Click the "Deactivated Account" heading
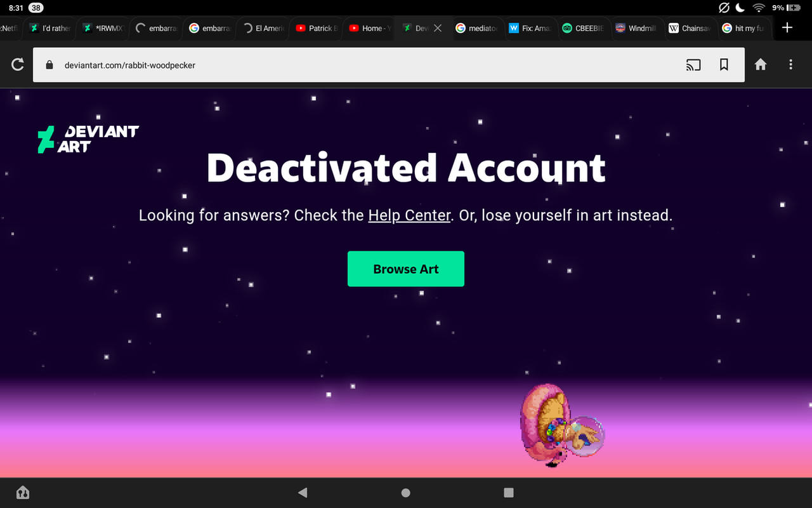Screen dimensions: 812x508 406,168
